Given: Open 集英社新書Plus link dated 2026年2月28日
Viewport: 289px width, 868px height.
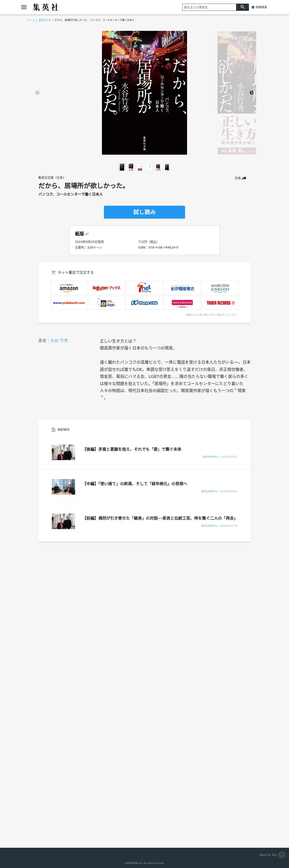Looking at the screenshot, I should [x=210, y=491].
